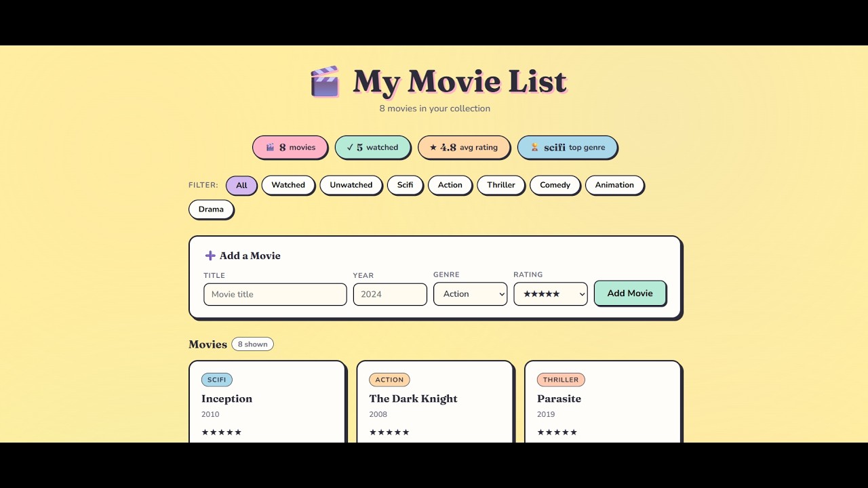Click The Dark Knight movie title

pyautogui.click(x=413, y=399)
